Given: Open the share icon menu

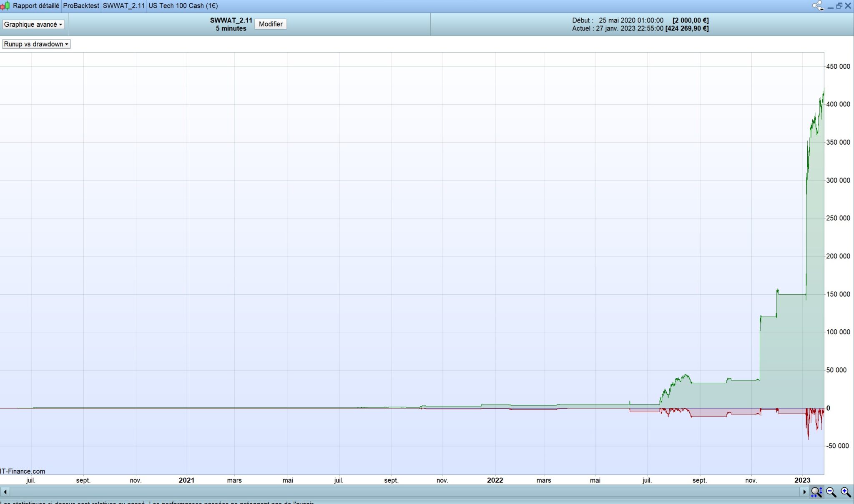Looking at the screenshot, I should [817, 6].
